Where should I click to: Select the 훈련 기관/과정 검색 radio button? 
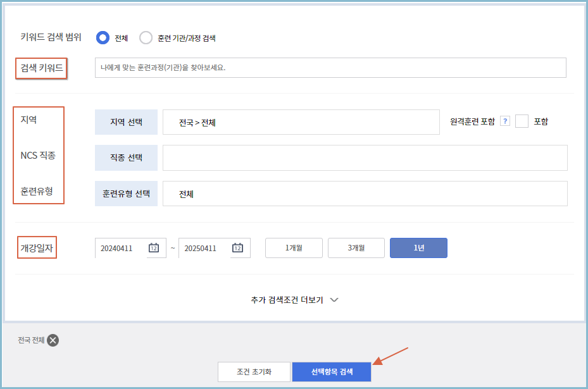point(146,38)
